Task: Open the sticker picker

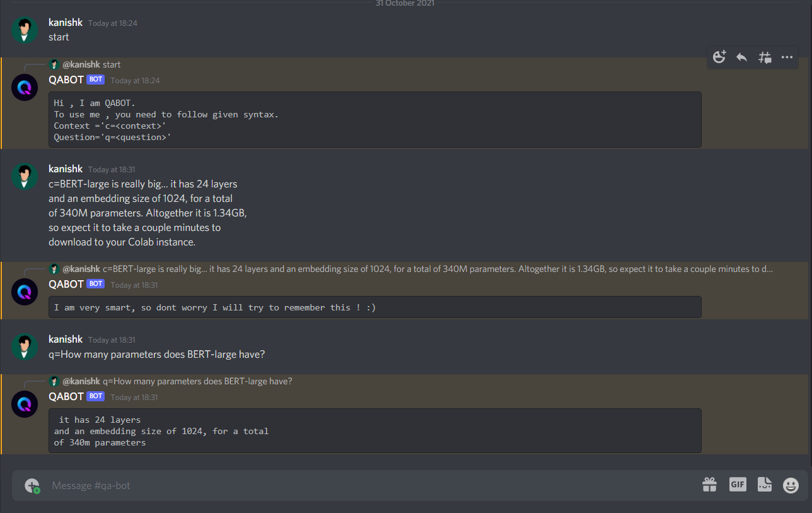Action: (765, 485)
